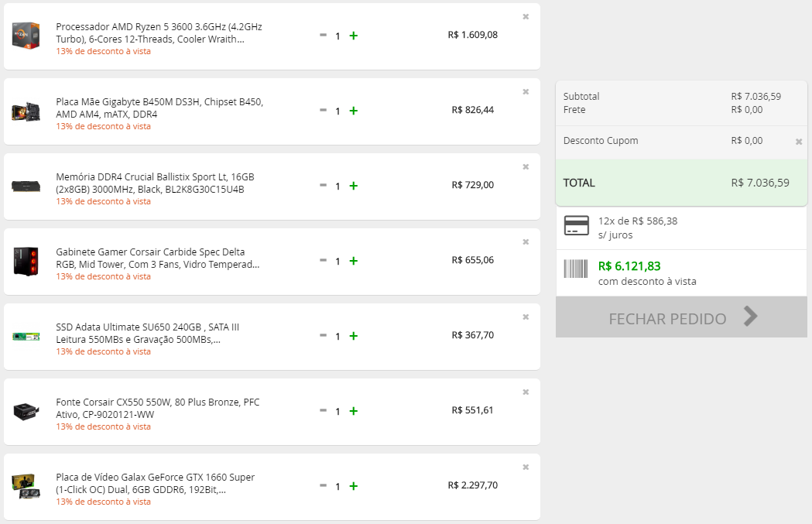Increase quantity of Galax GTX 1660 Super
The width and height of the screenshot is (812, 524).
(x=353, y=486)
